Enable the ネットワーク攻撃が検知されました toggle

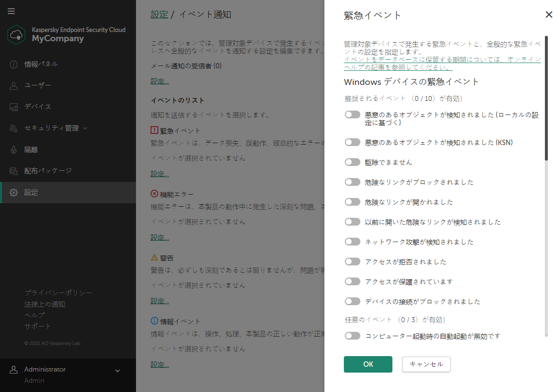click(x=352, y=241)
